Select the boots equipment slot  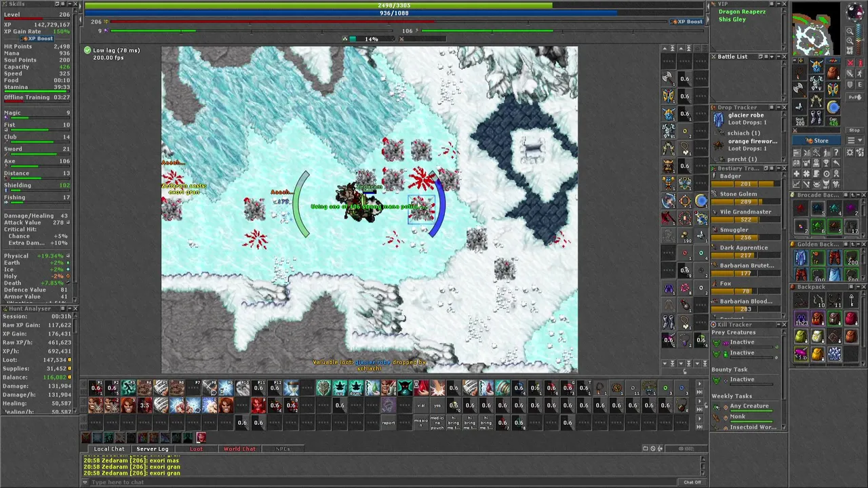(x=816, y=117)
